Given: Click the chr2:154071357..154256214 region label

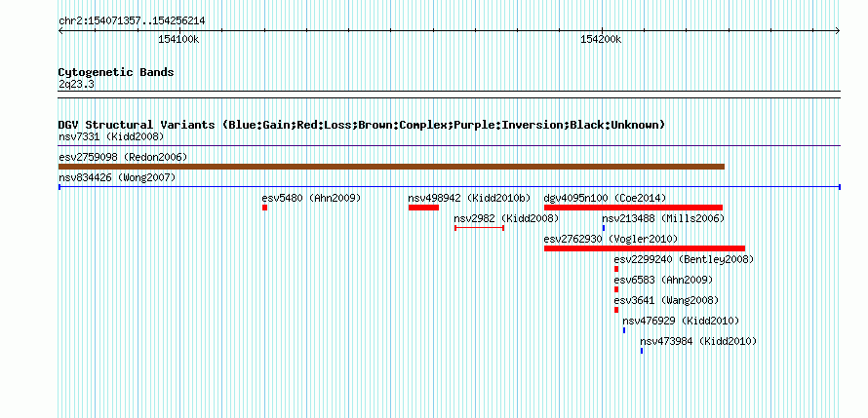Looking at the screenshot, I should [x=132, y=21].
